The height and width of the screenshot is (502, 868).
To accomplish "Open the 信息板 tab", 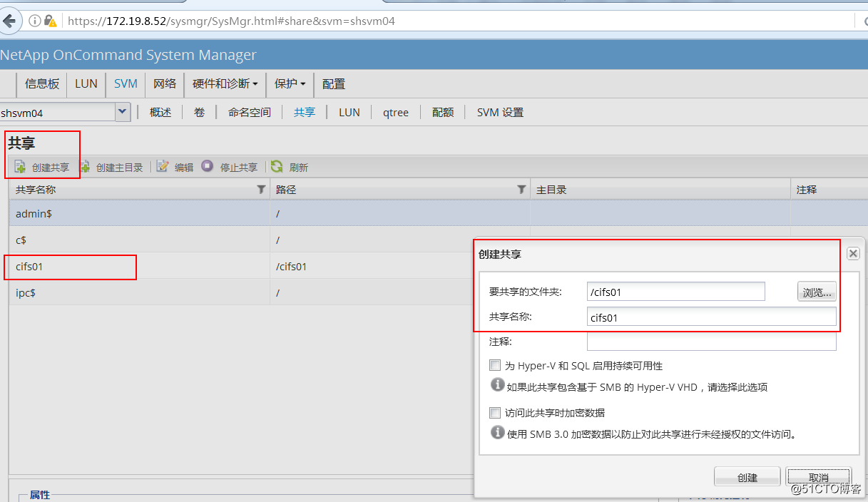I will [x=42, y=83].
